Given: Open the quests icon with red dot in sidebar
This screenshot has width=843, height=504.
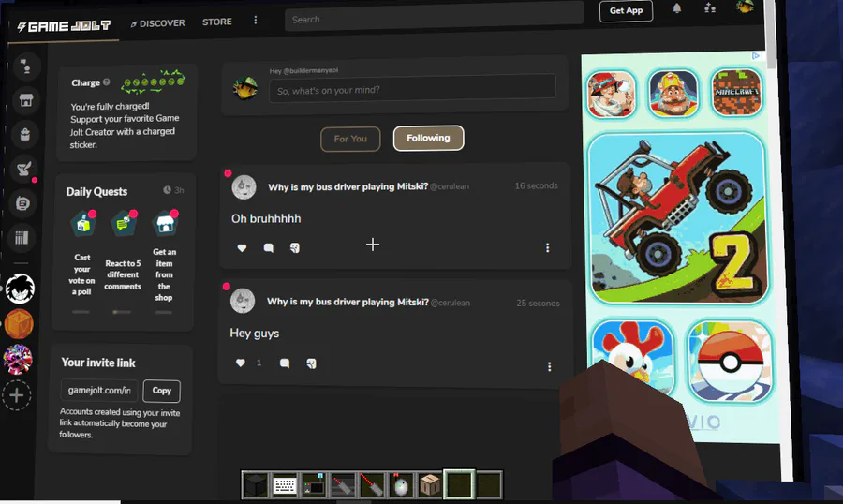Looking at the screenshot, I should click(x=24, y=169).
